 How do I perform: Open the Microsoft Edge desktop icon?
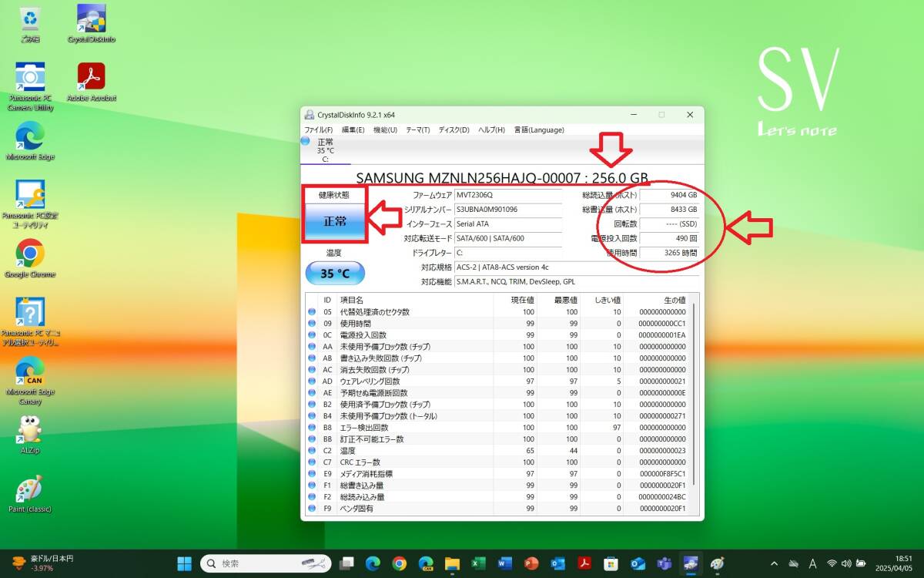[x=30, y=140]
